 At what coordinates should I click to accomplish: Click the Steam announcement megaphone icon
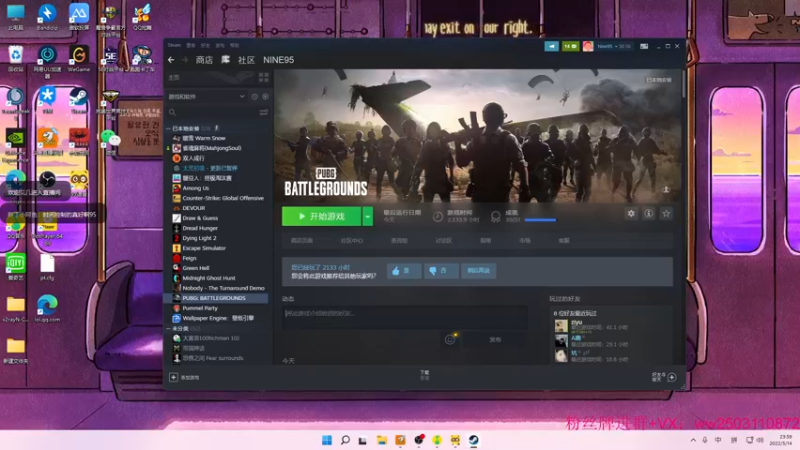pyautogui.click(x=552, y=46)
